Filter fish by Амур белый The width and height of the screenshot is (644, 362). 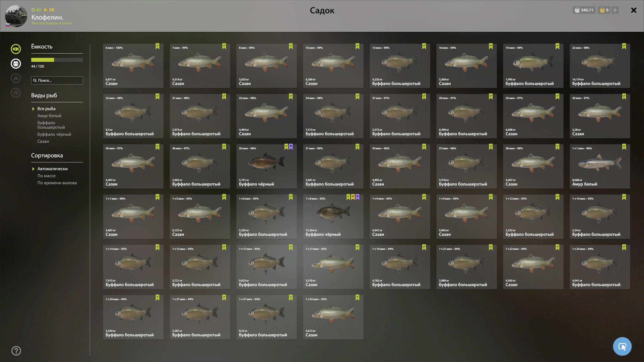[x=49, y=116]
